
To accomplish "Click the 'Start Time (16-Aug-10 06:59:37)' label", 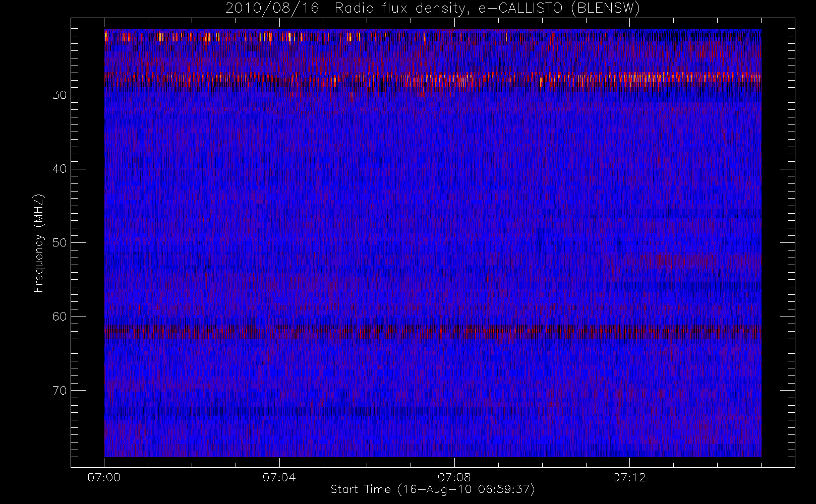I will tap(432, 489).
